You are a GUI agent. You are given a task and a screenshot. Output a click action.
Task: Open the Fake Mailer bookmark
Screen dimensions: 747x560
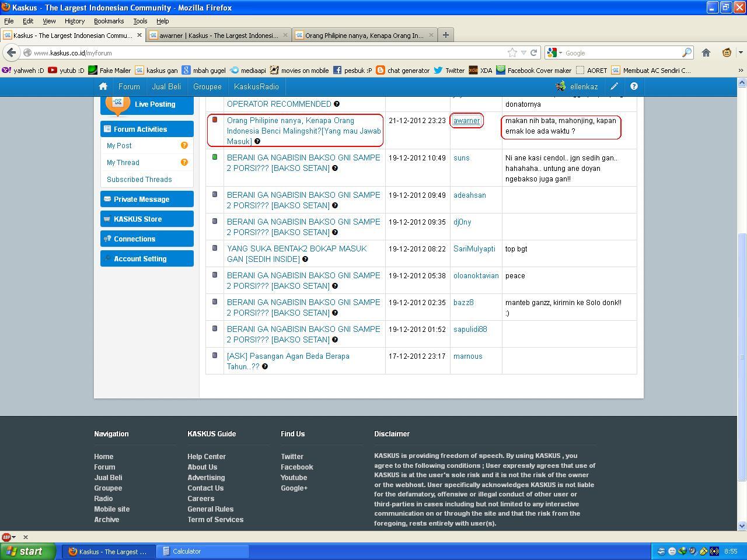109,70
